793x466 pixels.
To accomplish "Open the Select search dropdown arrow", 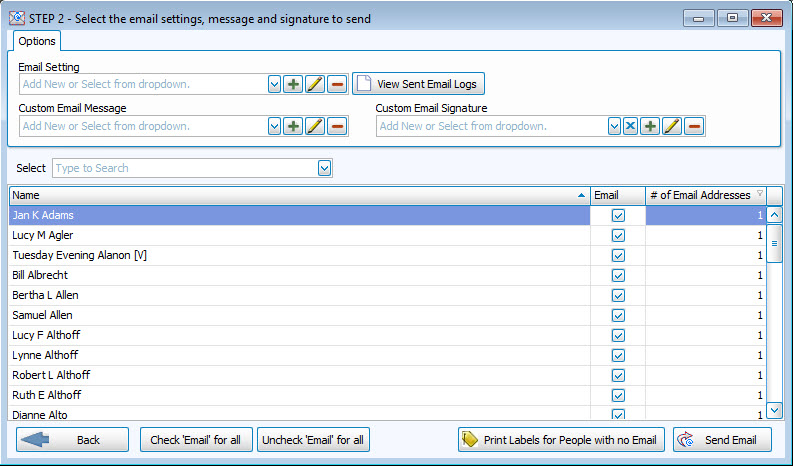I will pos(324,168).
